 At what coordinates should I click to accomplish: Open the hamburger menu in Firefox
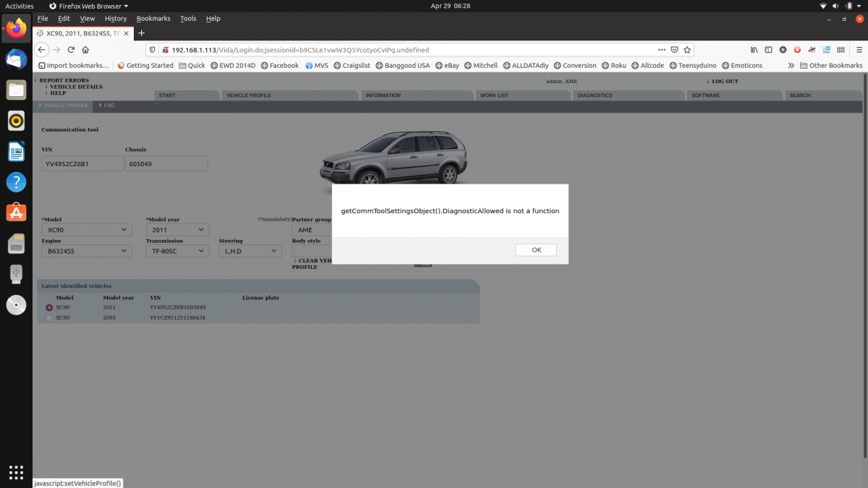click(x=859, y=50)
